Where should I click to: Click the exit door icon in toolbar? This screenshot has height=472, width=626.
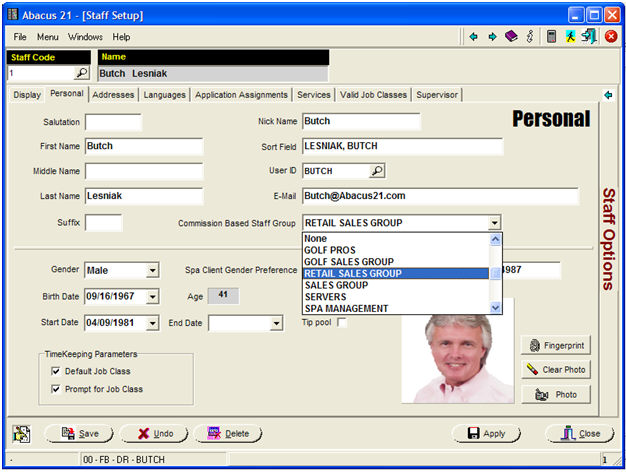tap(588, 36)
